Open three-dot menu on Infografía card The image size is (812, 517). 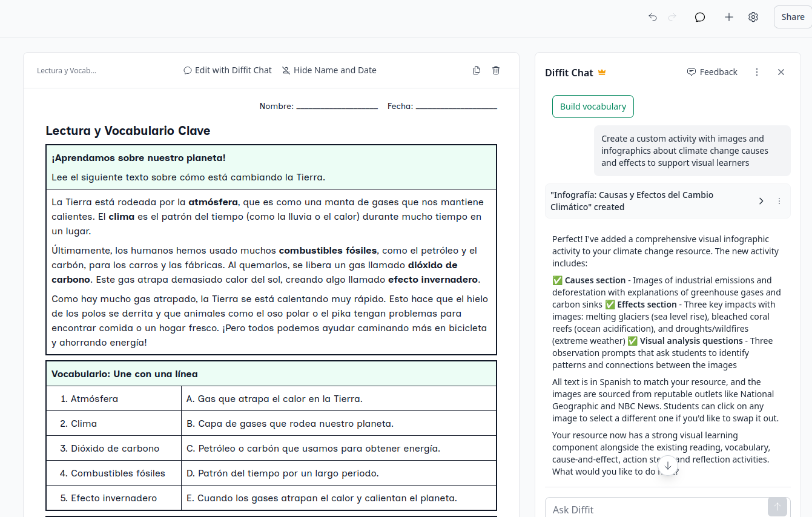coord(779,201)
